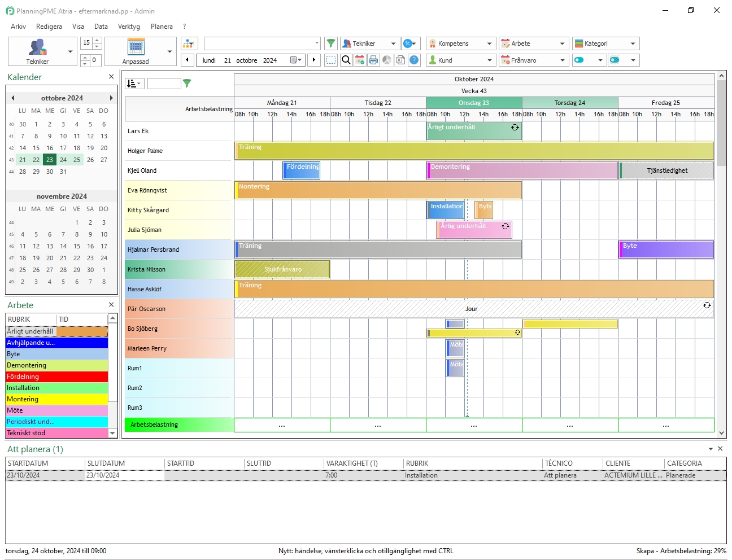Viewport: 732px width, 560px height.
Task: Select the rectangular selection tool icon
Action: pos(331,60)
